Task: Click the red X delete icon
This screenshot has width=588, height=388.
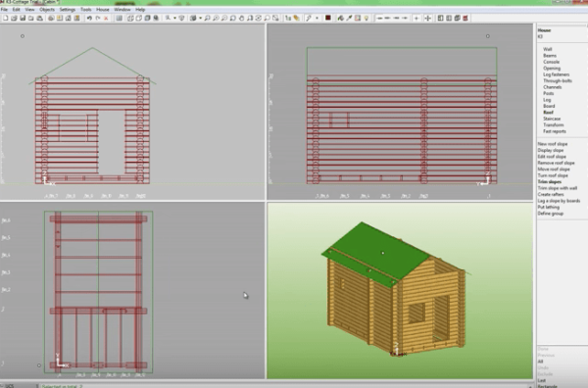Action: tap(106, 18)
